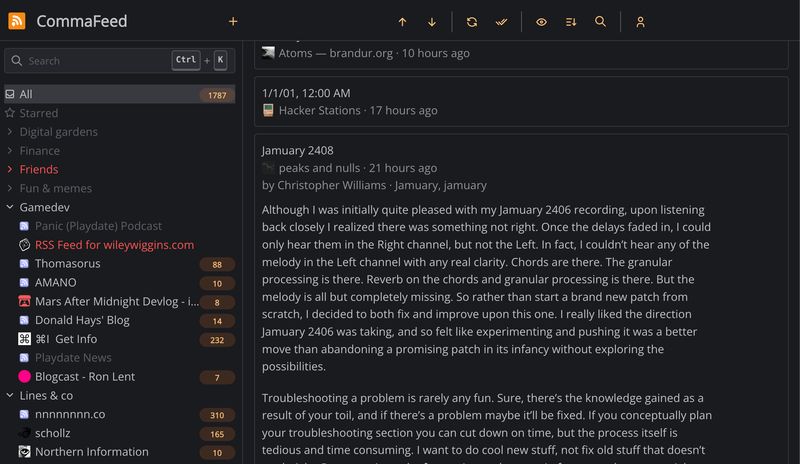Click the peaks and nulls feed name
This screenshot has height=464, width=800.
click(319, 168)
